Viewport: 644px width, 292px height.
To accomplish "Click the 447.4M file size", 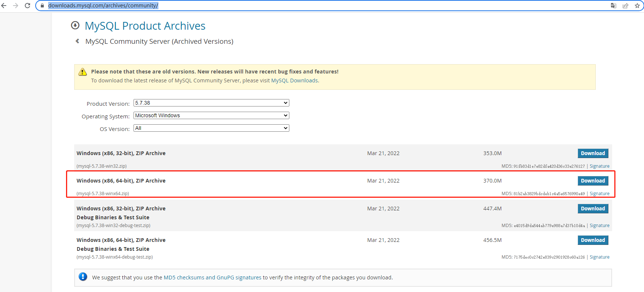I will coord(492,209).
